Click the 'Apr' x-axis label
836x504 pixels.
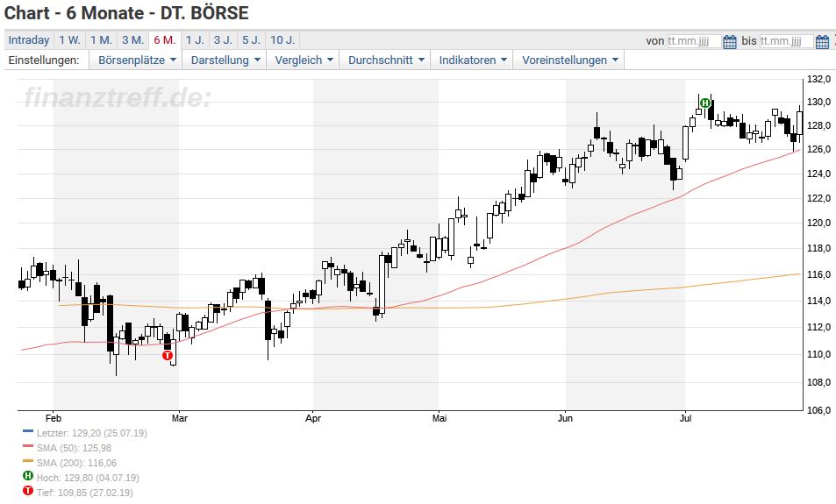click(x=313, y=418)
